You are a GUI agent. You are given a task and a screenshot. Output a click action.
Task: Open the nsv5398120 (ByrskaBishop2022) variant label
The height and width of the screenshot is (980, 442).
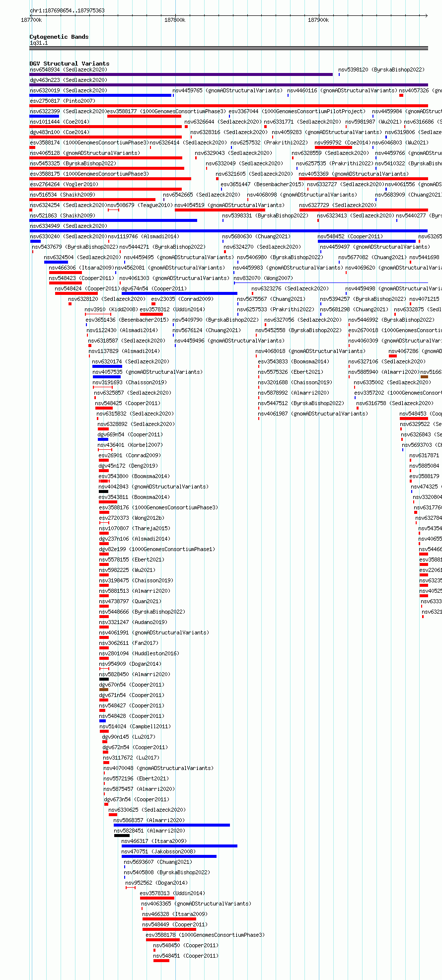pyautogui.click(x=381, y=70)
